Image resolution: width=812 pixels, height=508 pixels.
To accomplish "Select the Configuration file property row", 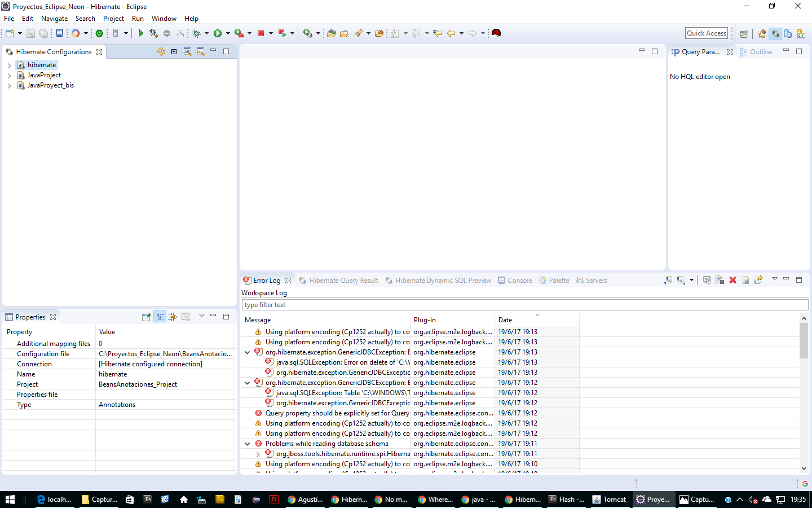I will pos(118,354).
